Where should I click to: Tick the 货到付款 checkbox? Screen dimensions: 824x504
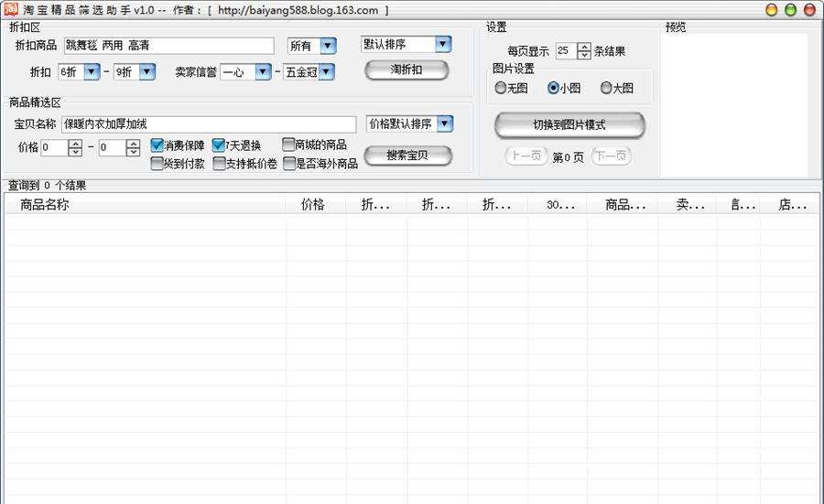[x=157, y=164]
